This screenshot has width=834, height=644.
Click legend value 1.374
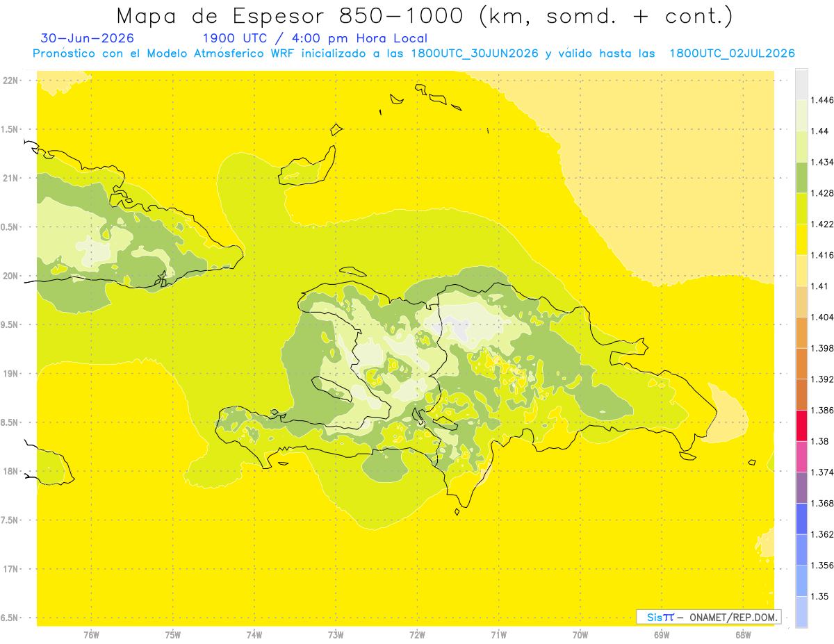coord(821,472)
